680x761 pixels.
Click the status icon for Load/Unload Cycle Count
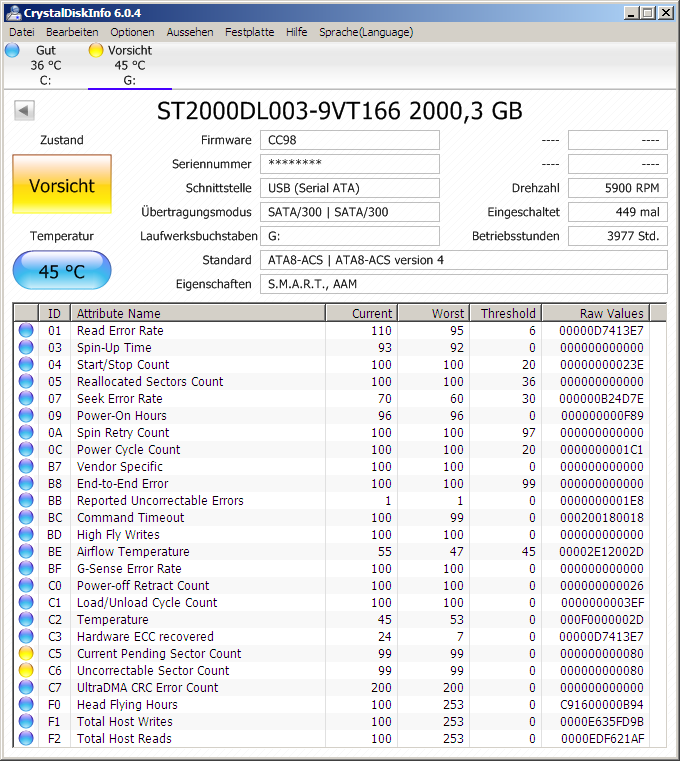click(26, 602)
